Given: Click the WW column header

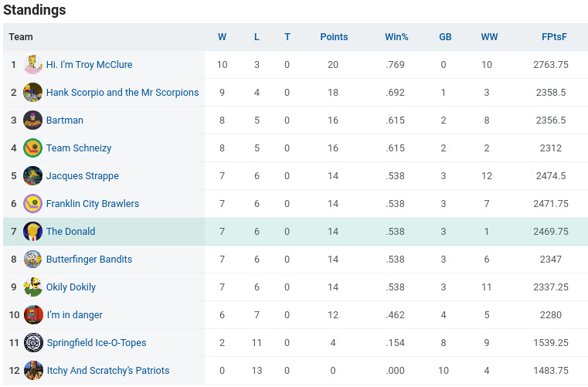Looking at the screenshot, I should [489, 37].
